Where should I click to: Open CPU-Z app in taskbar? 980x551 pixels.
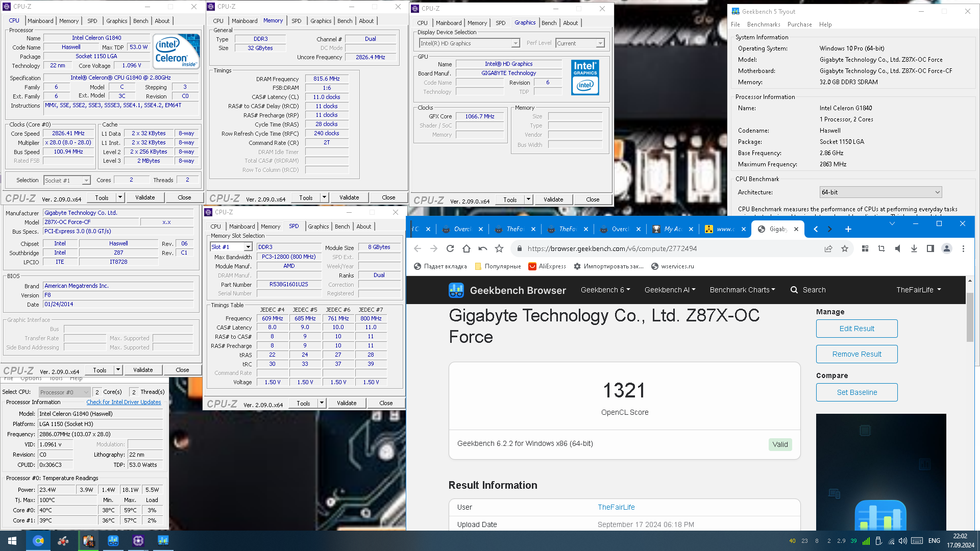(x=138, y=541)
